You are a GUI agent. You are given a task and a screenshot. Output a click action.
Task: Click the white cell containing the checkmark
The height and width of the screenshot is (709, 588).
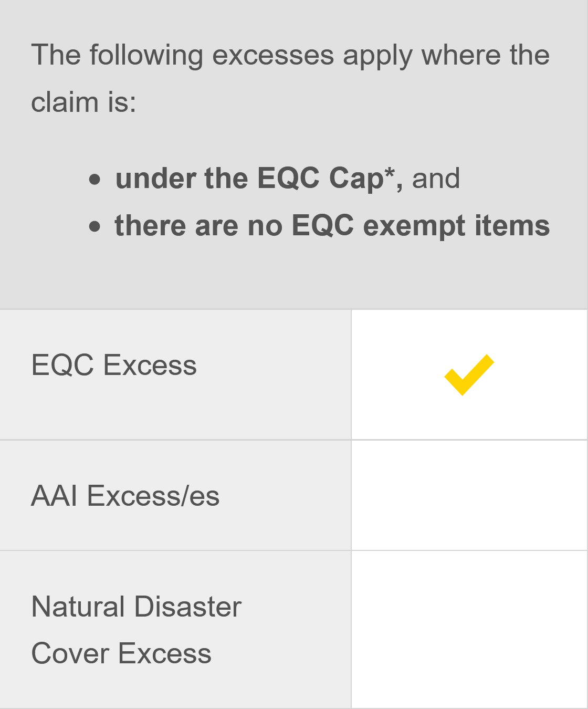[x=469, y=374]
